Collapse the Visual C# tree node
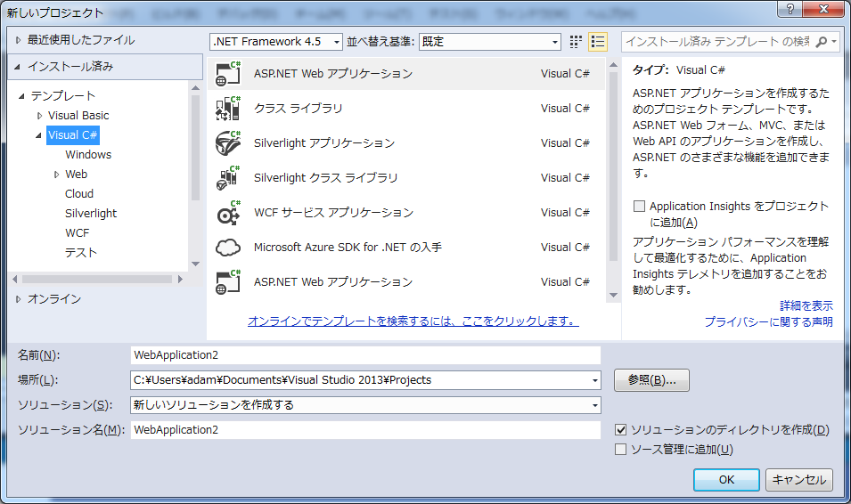 tap(38, 135)
